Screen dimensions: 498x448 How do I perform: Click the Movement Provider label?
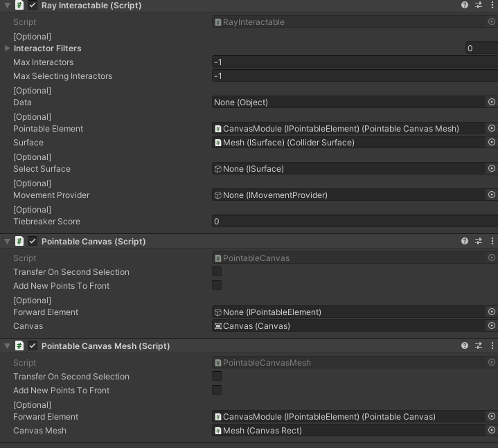[x=51, y=195]
